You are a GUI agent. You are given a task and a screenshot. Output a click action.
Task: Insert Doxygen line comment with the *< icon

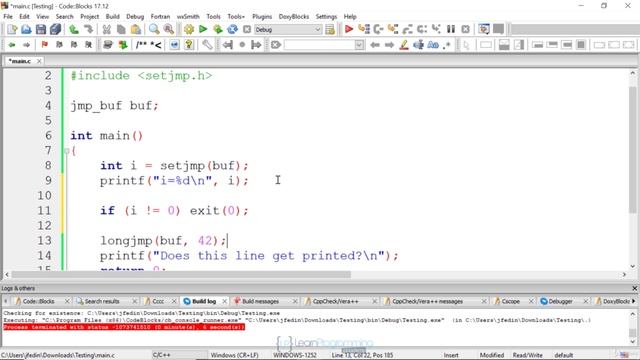[156, 44]
